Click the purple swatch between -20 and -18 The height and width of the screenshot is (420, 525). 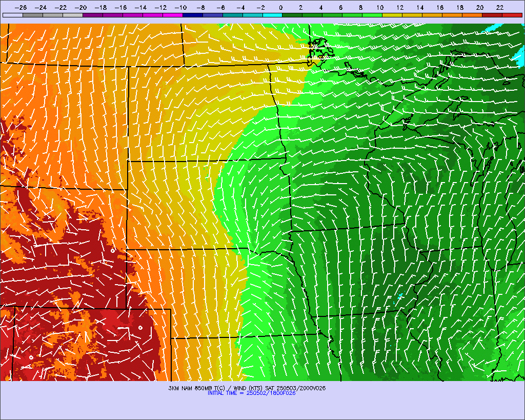click(93, 15)
